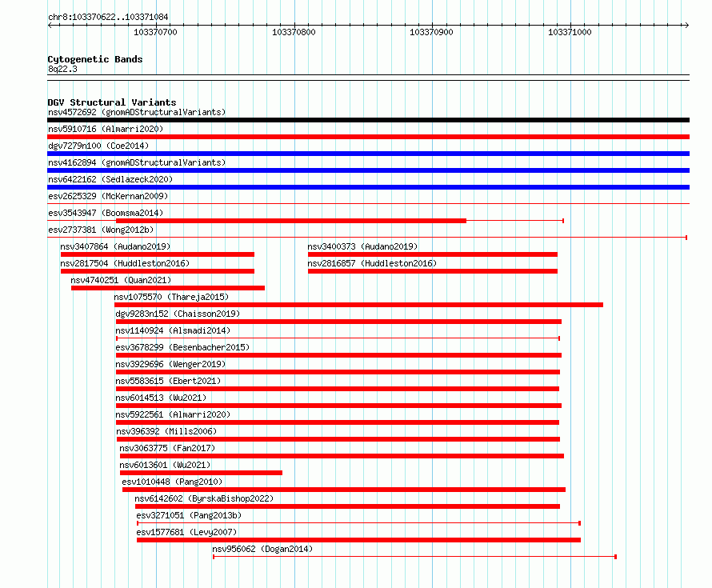Open dgv9283n152 (Chaisson2019) entry
Screen dimensions: 712x588
click(178, 314)
